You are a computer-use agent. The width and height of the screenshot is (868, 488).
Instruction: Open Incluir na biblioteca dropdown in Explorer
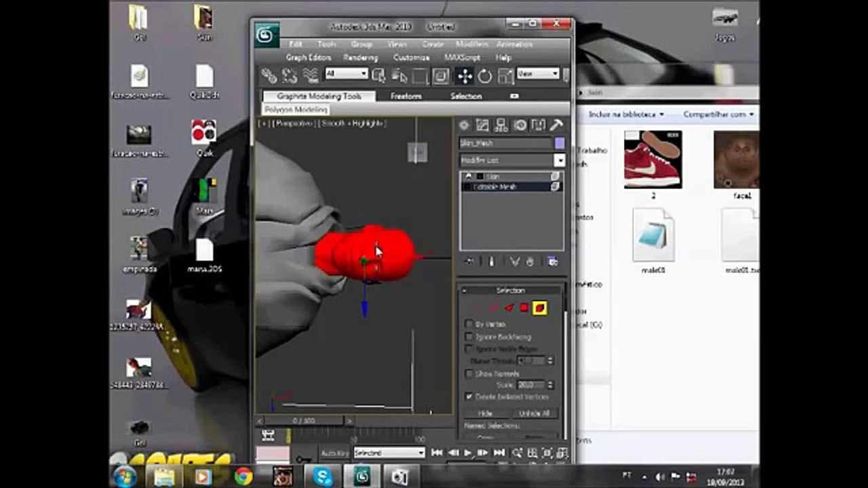point(626,115)
